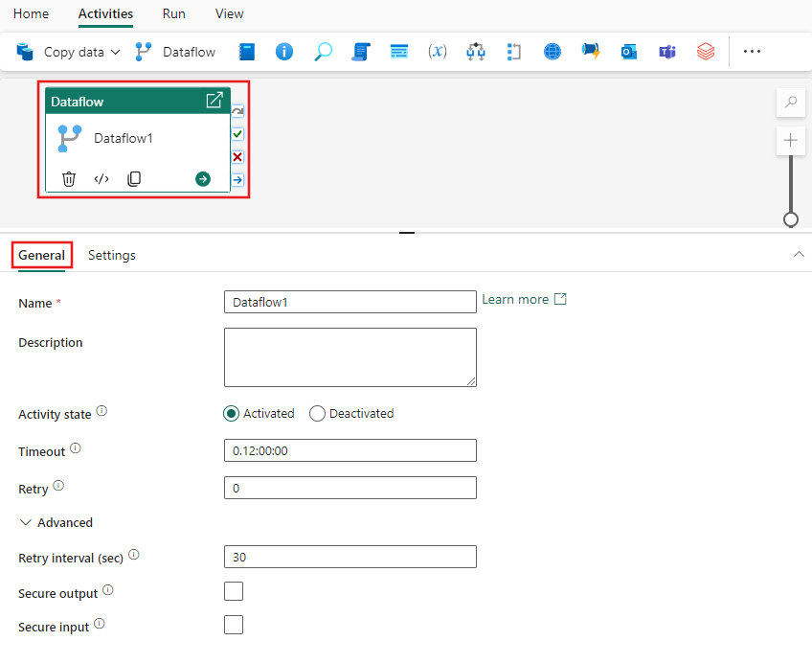Open code view for Dataflow1
Viewport: 812px width, 664px height.
click(101, 178)
